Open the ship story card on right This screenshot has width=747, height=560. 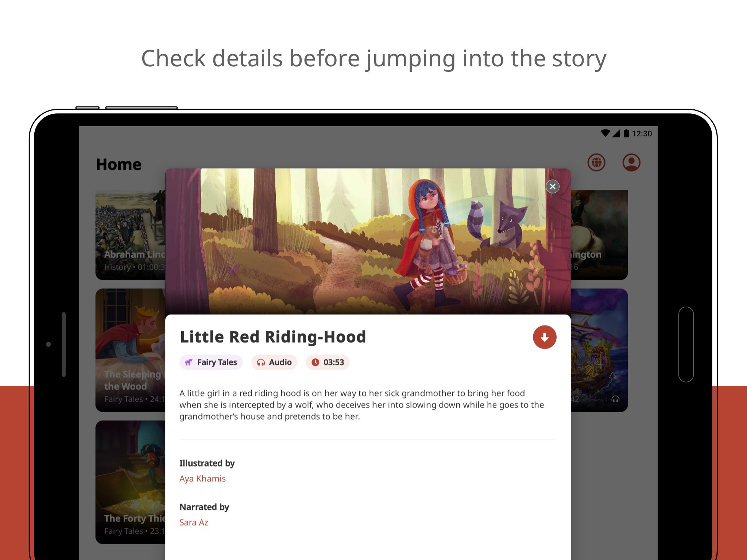click(x=599, y=350)
